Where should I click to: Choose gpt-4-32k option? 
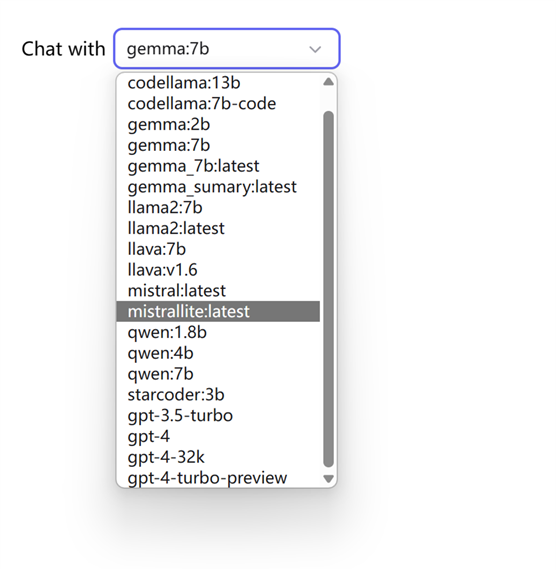[218, 457]
